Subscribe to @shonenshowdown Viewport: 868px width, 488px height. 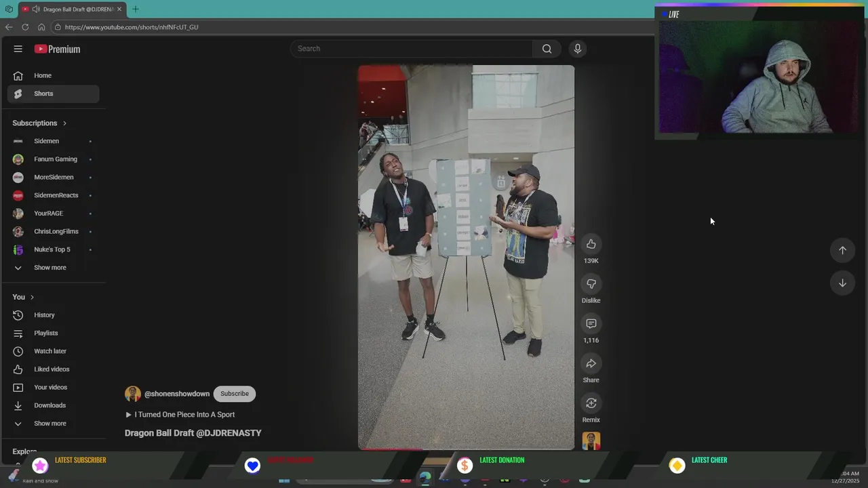tap(235, 394)
